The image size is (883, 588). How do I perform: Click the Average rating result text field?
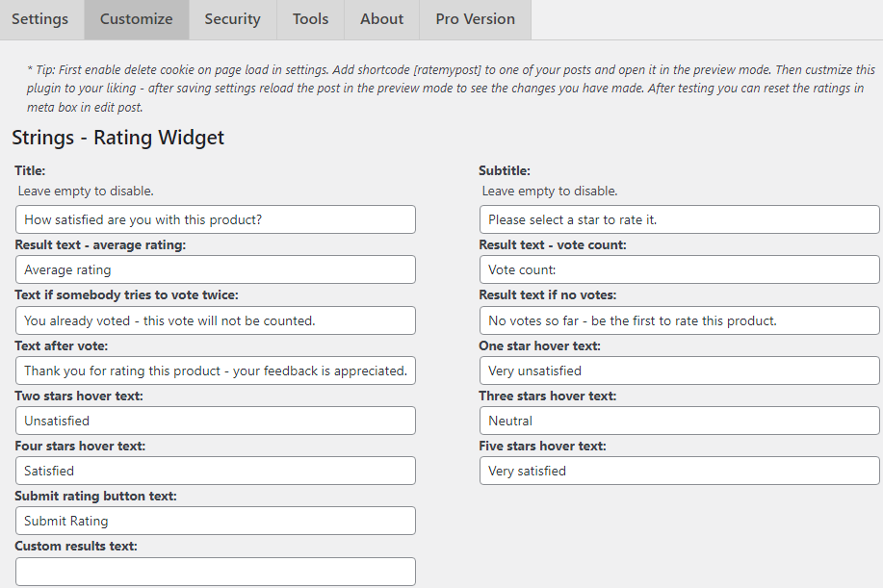[216, 269]
